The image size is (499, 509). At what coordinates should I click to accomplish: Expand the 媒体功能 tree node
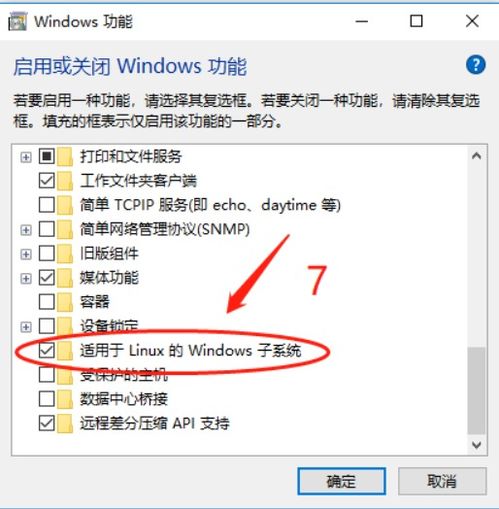pos(26,278)
